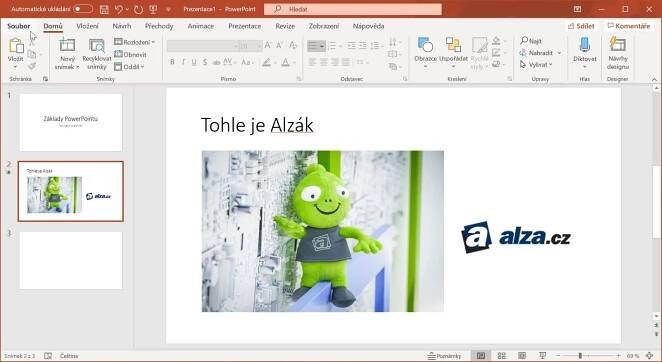Screen dimensions: 662x362
Task: Click the text highlight color pen icon
Action: click(266, 63)
